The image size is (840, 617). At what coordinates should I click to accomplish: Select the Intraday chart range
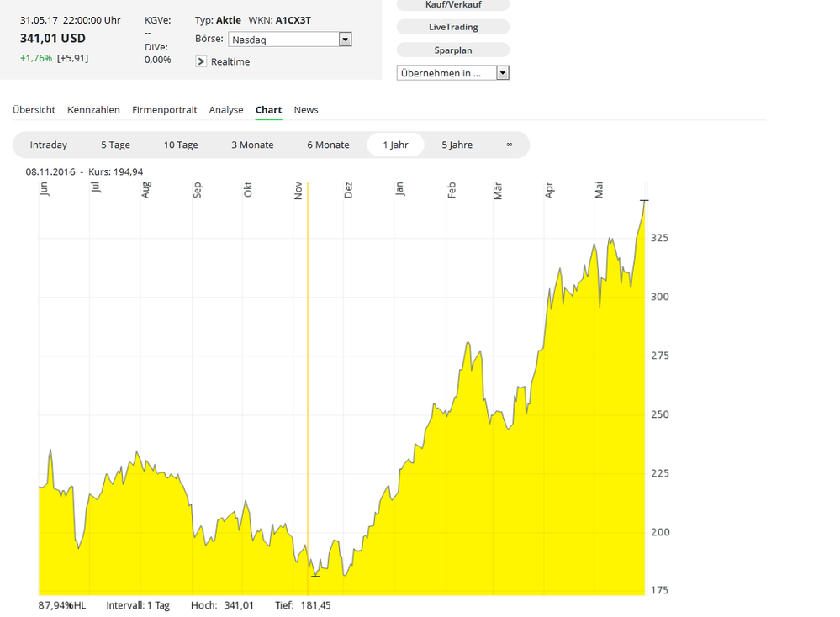(x=49, y=145)
